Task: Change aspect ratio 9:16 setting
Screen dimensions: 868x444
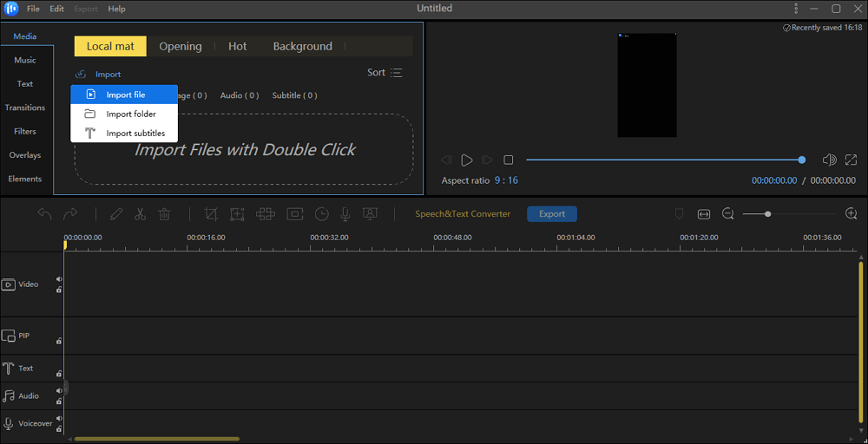Action: [506, 180]
